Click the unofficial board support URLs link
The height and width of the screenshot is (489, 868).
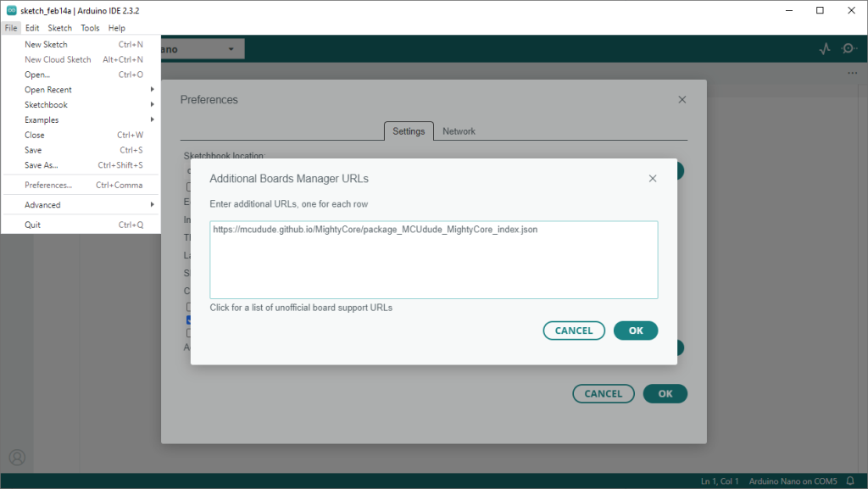[x=301, y=308]
